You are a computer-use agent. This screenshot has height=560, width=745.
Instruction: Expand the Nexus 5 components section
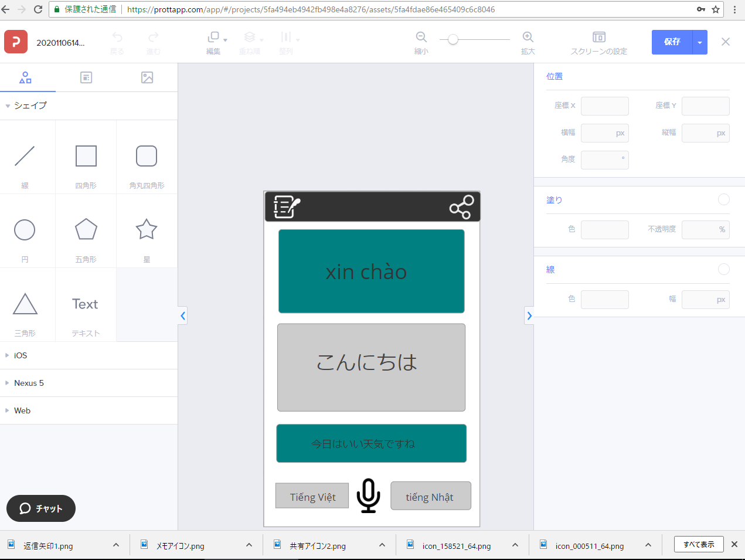(7, 383)
